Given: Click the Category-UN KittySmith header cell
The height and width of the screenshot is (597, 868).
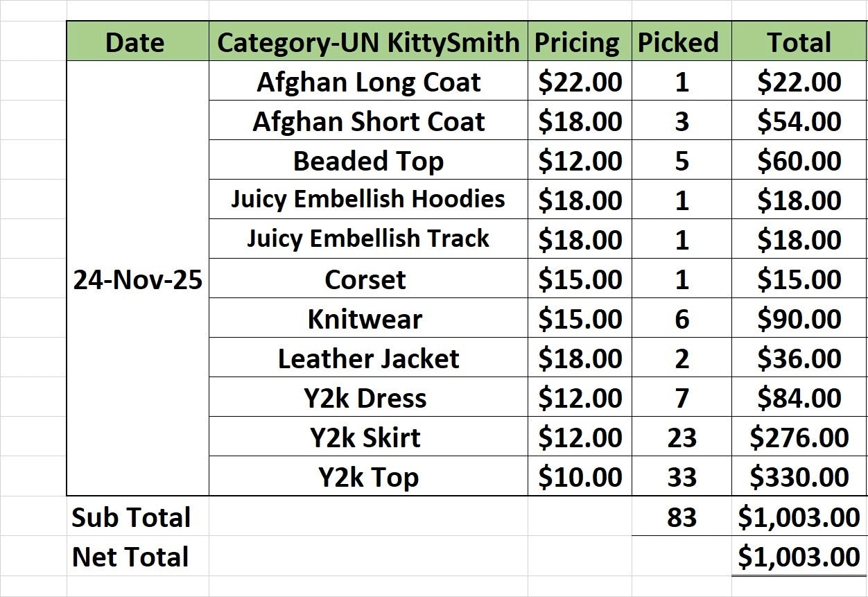Looking at the screenshot, I should 368,42.
